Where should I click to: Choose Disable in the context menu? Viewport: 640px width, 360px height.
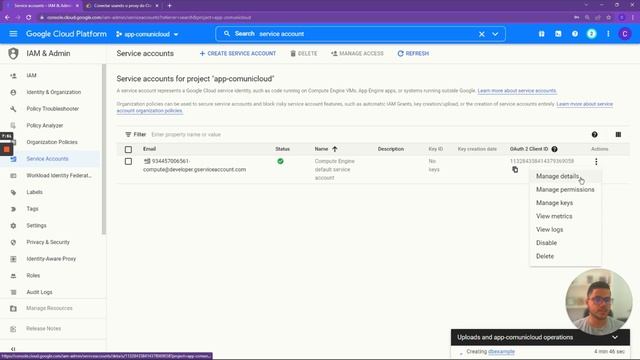click(x=546, y=243)
